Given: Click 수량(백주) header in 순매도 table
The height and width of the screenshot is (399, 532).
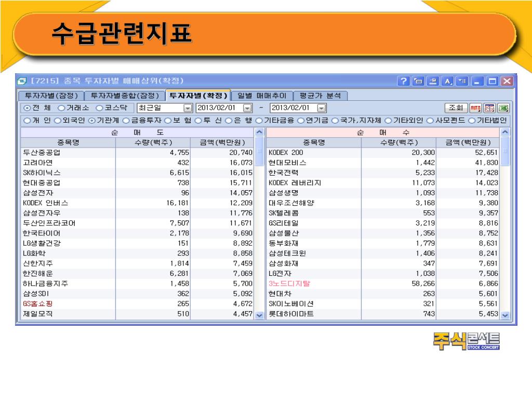Looking at the screenshot, I should (153, 142).
